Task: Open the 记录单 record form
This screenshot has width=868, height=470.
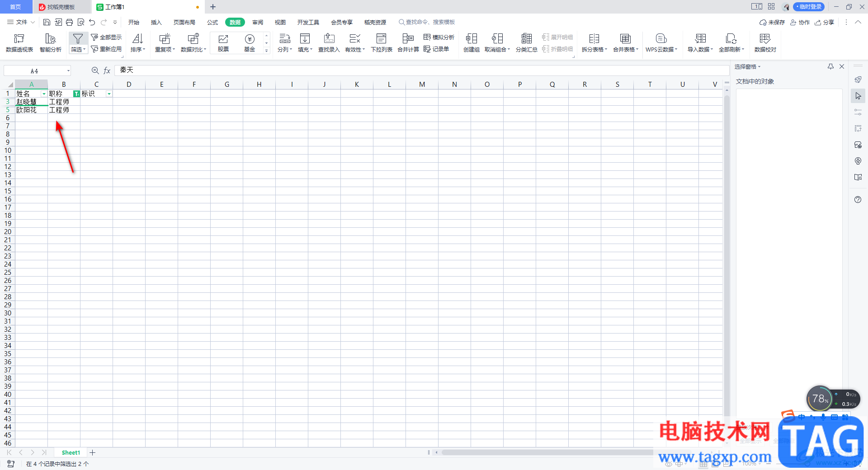Action: 436,49
